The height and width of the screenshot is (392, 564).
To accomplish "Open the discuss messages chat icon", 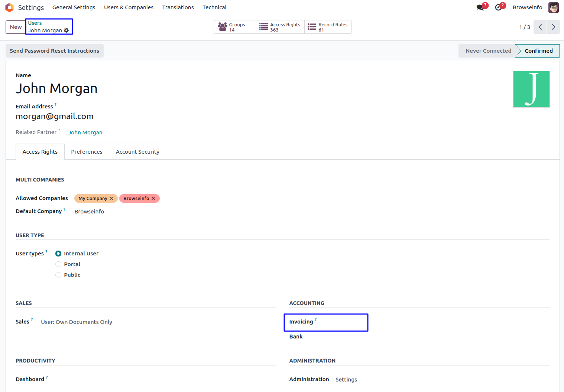I will [480, 7].
